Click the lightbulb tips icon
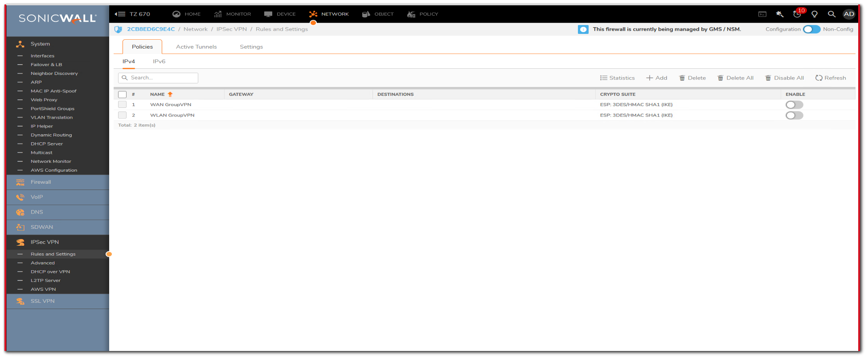This screenshot has width=868, height=359. pos(815,14)
